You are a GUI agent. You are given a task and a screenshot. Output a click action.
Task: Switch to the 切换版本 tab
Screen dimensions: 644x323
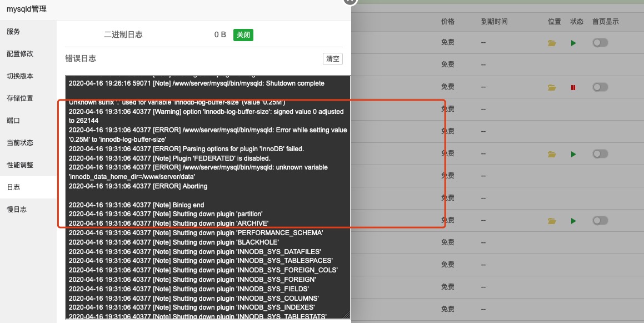[28, 76]
